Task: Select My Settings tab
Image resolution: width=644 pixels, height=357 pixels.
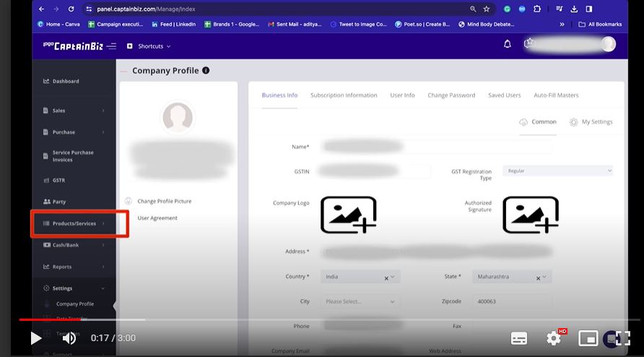Action: click(x=591, y=121)
